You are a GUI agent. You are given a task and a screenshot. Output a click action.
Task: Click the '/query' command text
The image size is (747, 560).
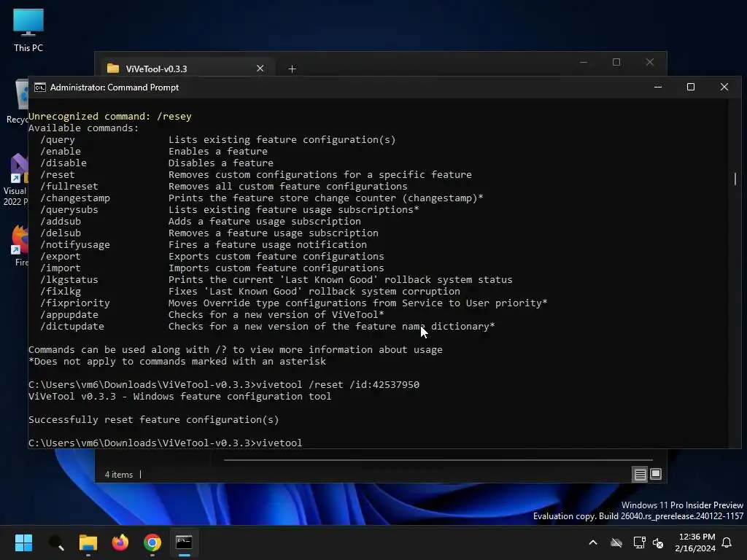[58, 140]
